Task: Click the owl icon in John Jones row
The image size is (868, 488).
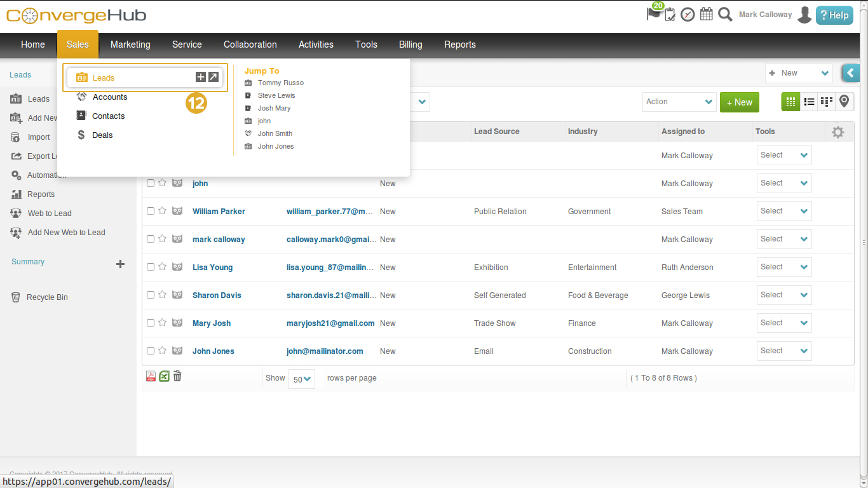Action: click(x=177, y=351)
